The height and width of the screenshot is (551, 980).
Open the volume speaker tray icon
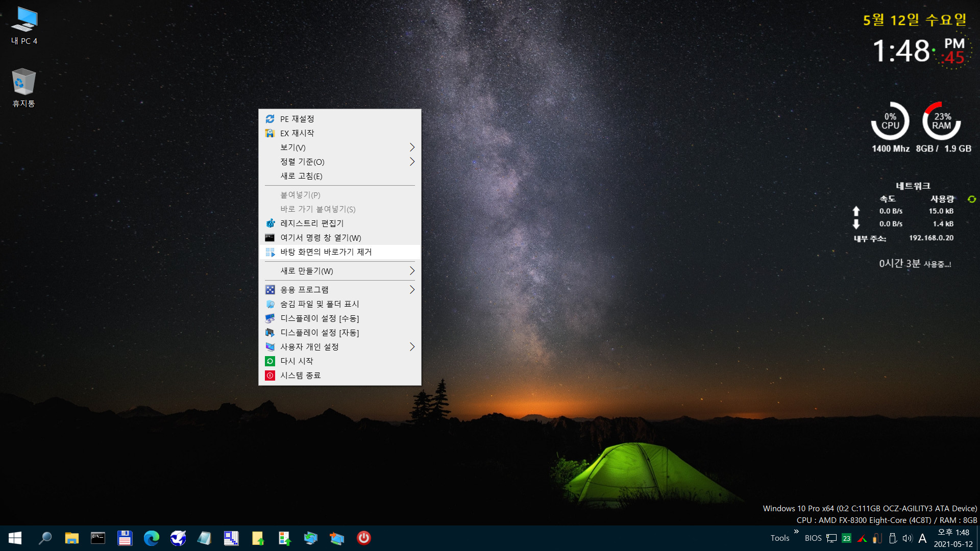908,538
